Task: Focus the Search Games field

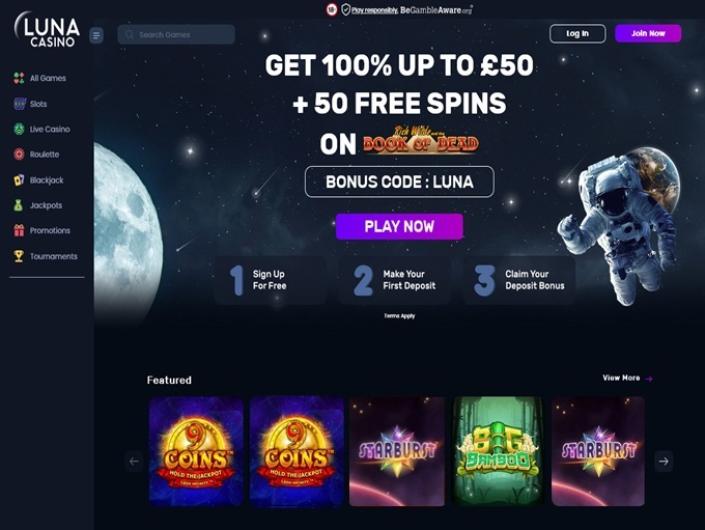Action: (176, 35)
